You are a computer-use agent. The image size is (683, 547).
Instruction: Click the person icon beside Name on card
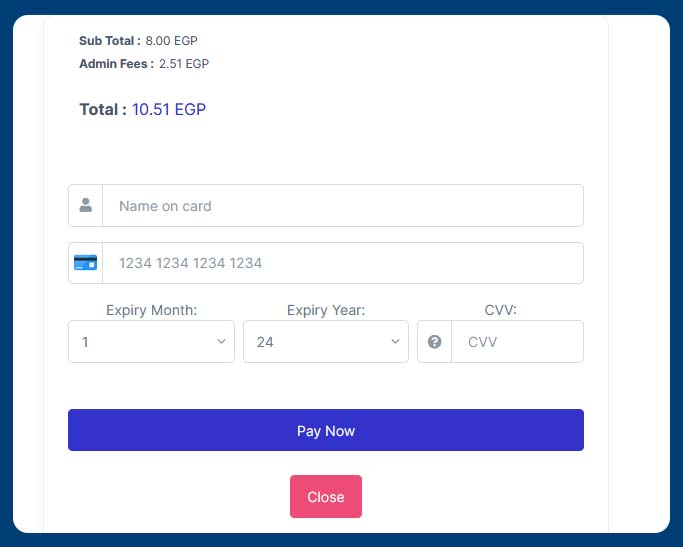[x=86, y=205]
